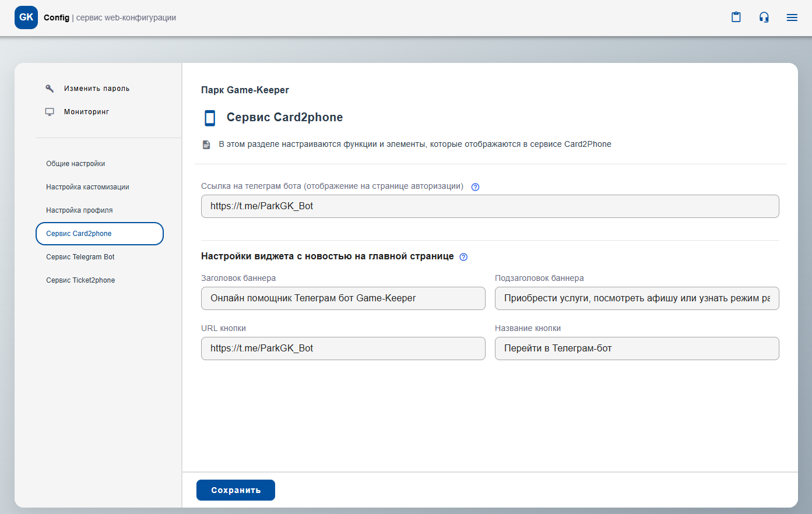Focus the Название кнопки field
The height and width of the screenshot is (514, 812).
point(637,348)
